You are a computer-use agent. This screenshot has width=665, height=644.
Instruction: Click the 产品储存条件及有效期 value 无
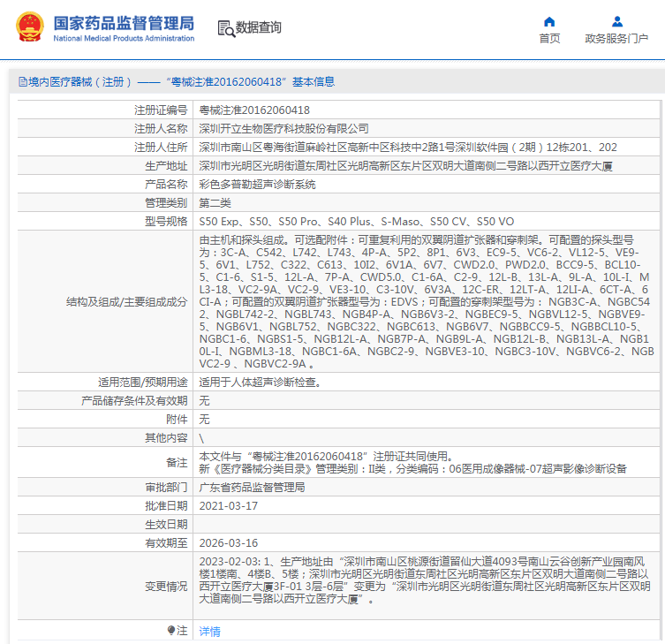[204, 401]
